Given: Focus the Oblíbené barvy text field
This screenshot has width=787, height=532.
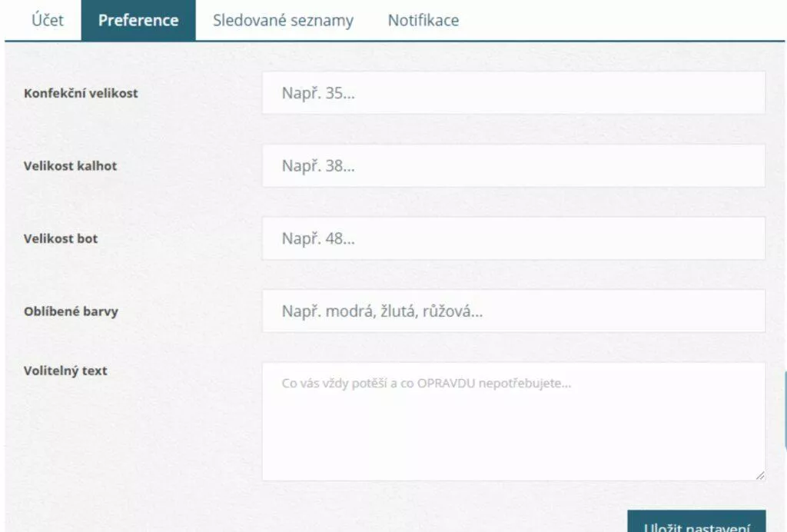Looking at the screenshot, I should 513,311.
